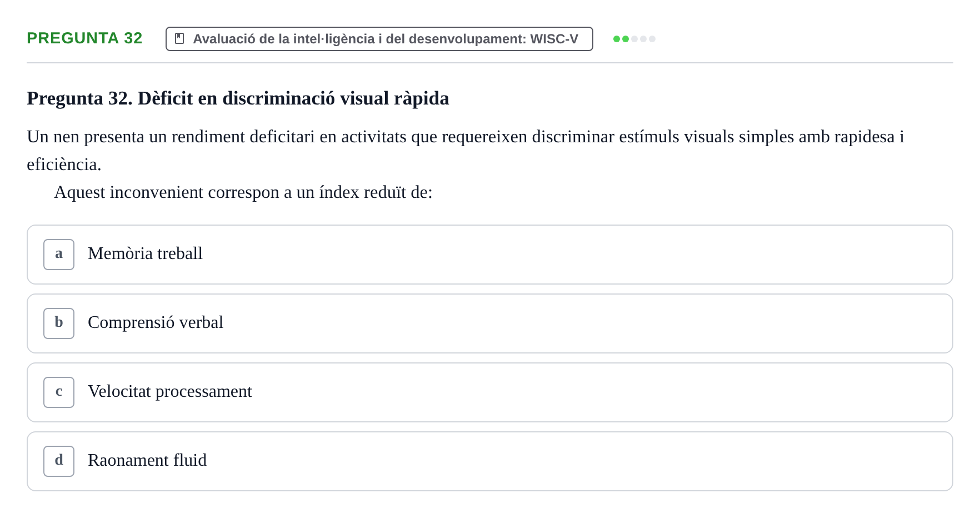Click the text Aquest inconvenient correspon a un índex
The height and width of the screenshot is (518, 980).
point(207,192)
